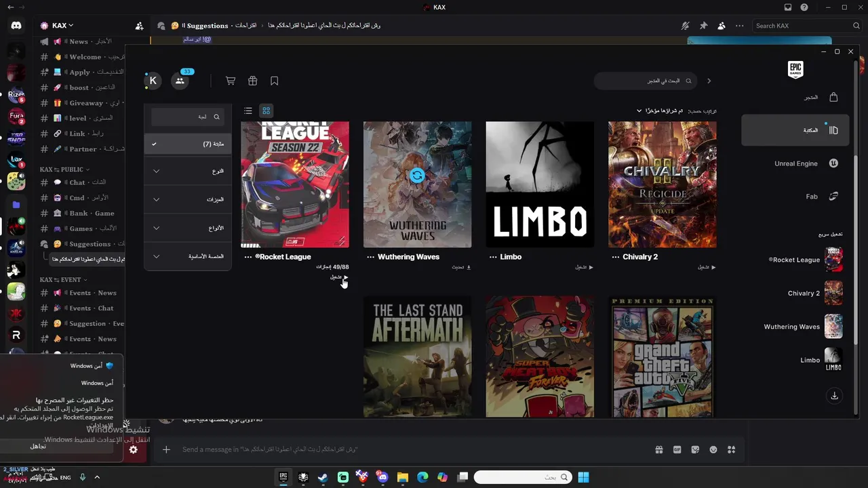Open the Limbo cover thumbnail
This screenshot has width=868, height=488.
click(x=540, y=184)
